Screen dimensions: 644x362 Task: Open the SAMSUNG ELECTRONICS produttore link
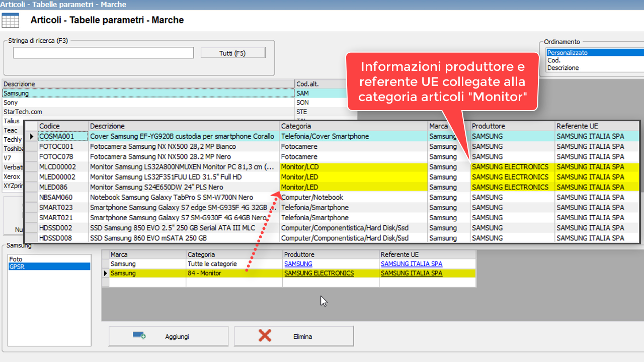(319, 274)
